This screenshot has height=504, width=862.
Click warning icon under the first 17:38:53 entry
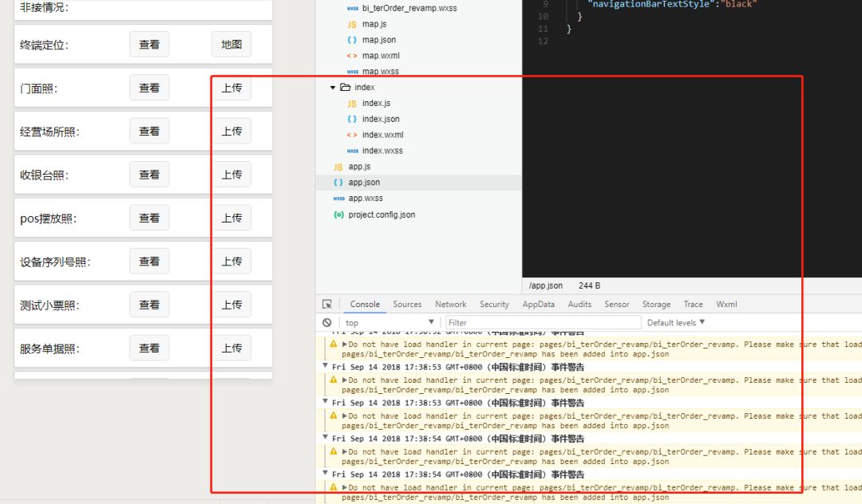pyautogui.click(x=333, y=380)
